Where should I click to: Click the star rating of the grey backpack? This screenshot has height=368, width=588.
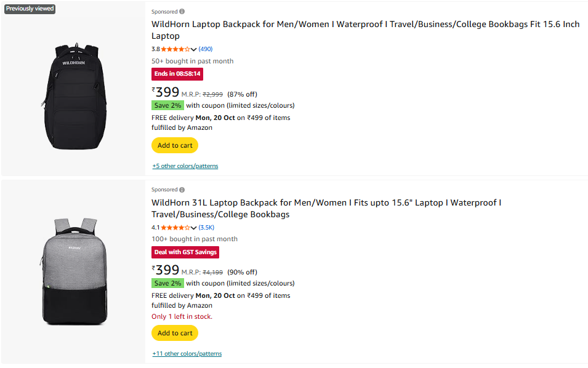175,228
